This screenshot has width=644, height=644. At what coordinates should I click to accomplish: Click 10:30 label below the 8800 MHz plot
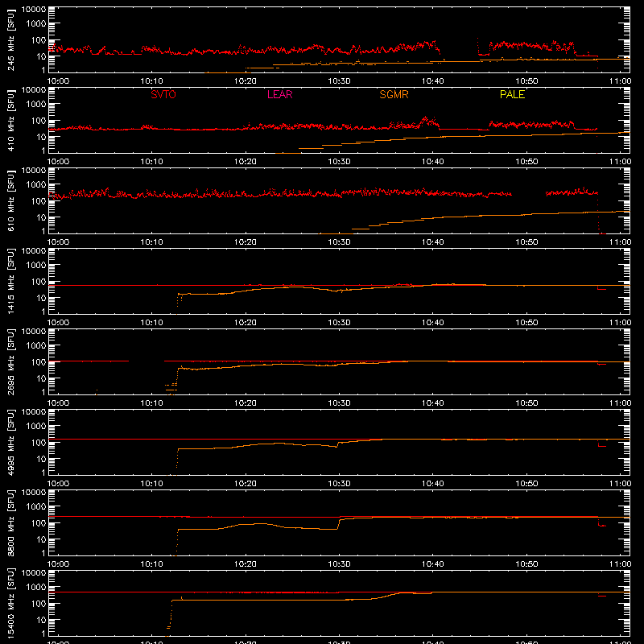pos(339,564)
